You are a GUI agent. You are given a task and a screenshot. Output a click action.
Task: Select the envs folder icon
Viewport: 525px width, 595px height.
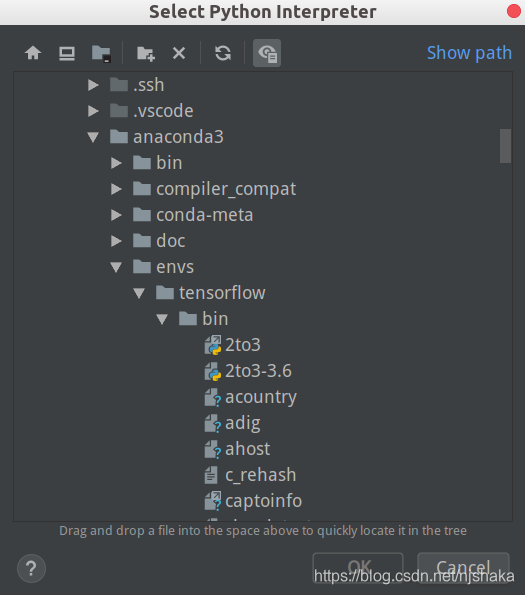[142, 267]
